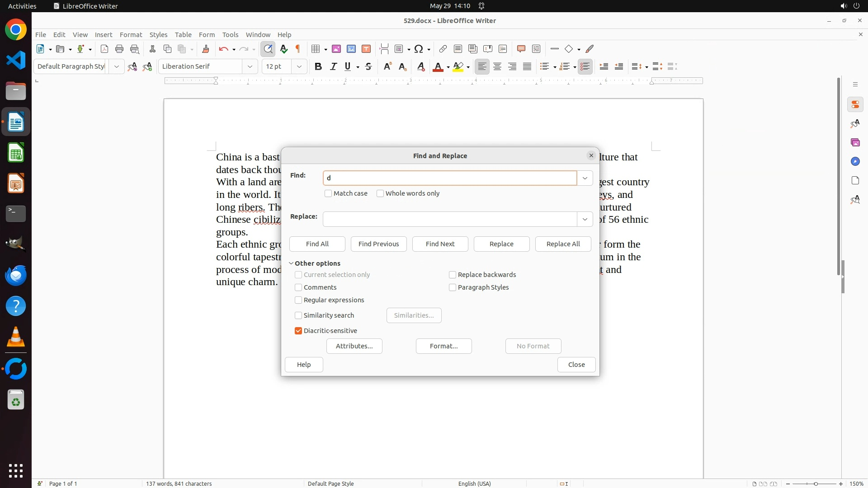The image size is (868, 488).
Task: Open the Navigator sidebar compass icon
Action: point(855,161)
